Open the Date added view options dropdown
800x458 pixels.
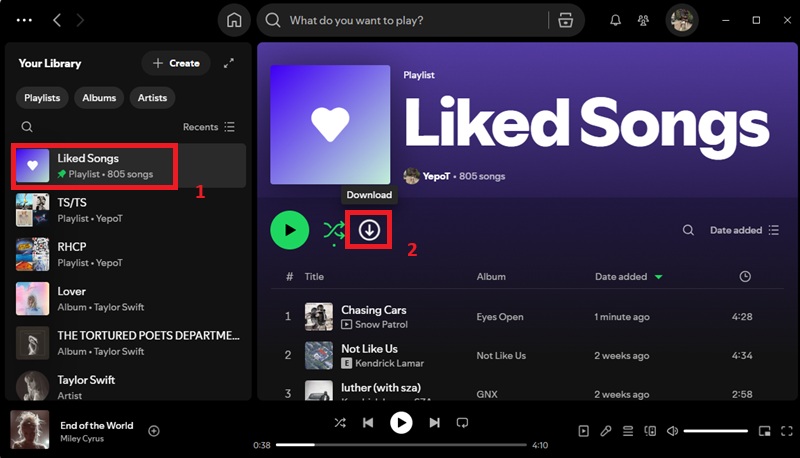click(x=744, y=230)
